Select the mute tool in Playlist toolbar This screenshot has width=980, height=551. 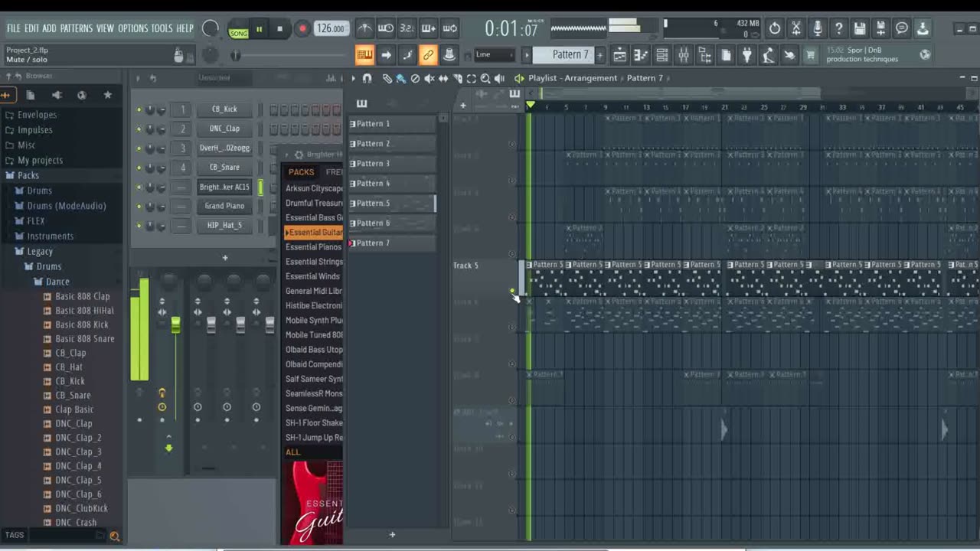coord(429,78)
